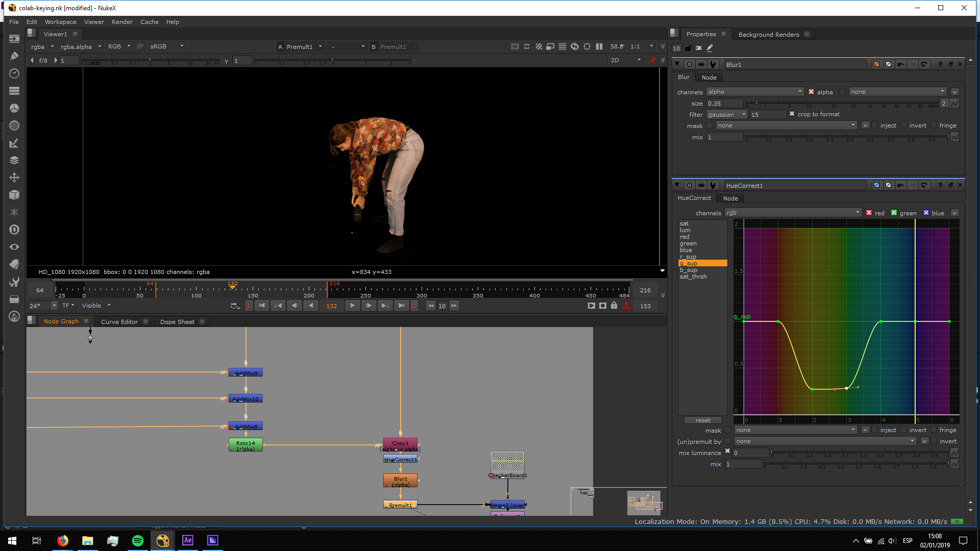Enable the Blur mask invert checkbox
The image size is (980, 551).
tap(904, 126)
